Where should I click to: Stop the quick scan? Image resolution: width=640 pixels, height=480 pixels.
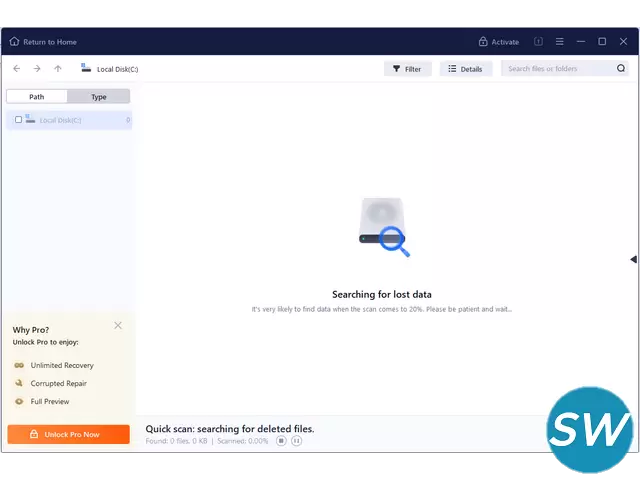point(282,441)
